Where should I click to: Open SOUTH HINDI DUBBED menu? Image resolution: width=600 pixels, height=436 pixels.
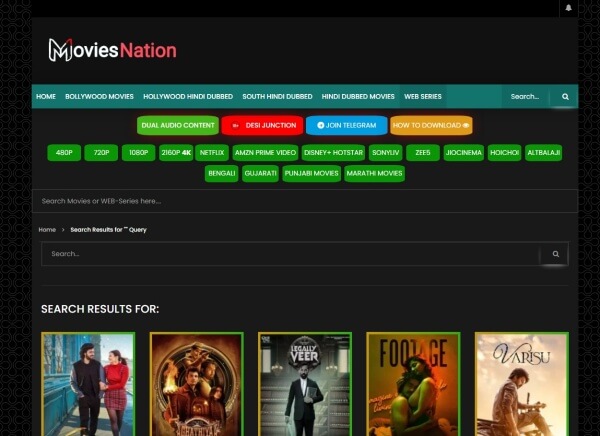pyautogui.click(x=277, y=96)
